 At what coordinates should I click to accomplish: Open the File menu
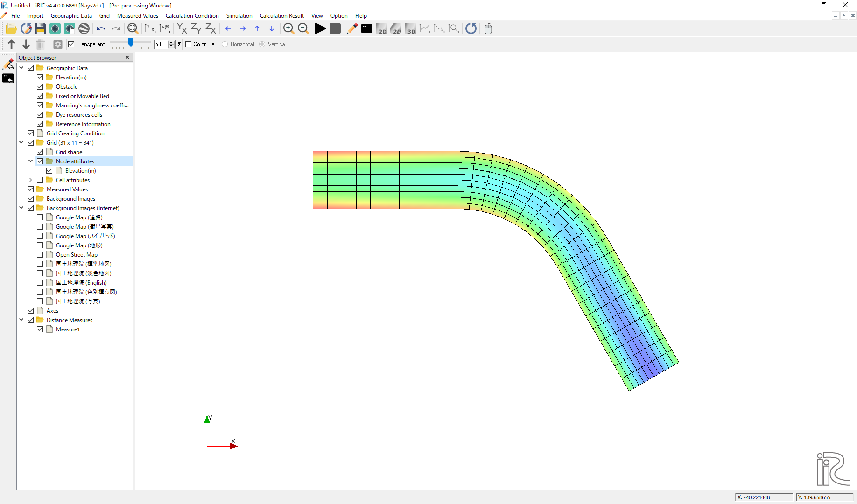pos(15,16)
